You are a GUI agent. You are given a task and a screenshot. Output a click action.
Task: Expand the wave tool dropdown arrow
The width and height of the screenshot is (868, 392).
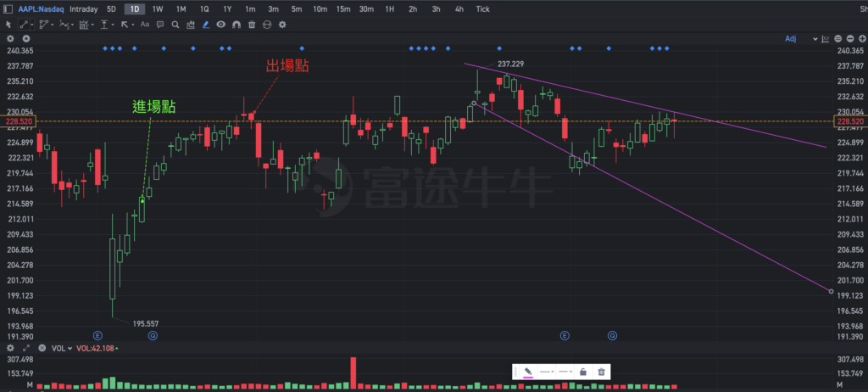[73, 25]
